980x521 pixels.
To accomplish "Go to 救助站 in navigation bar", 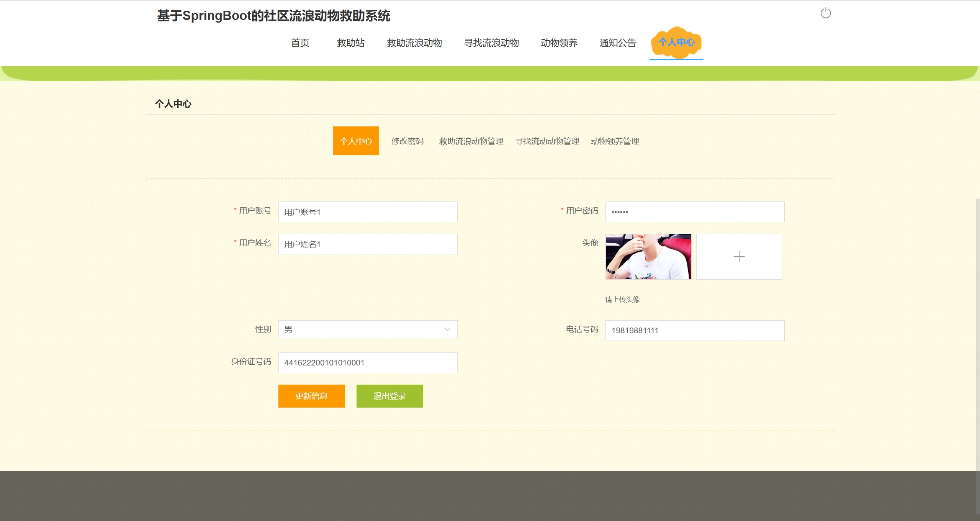I will point(350,43).
